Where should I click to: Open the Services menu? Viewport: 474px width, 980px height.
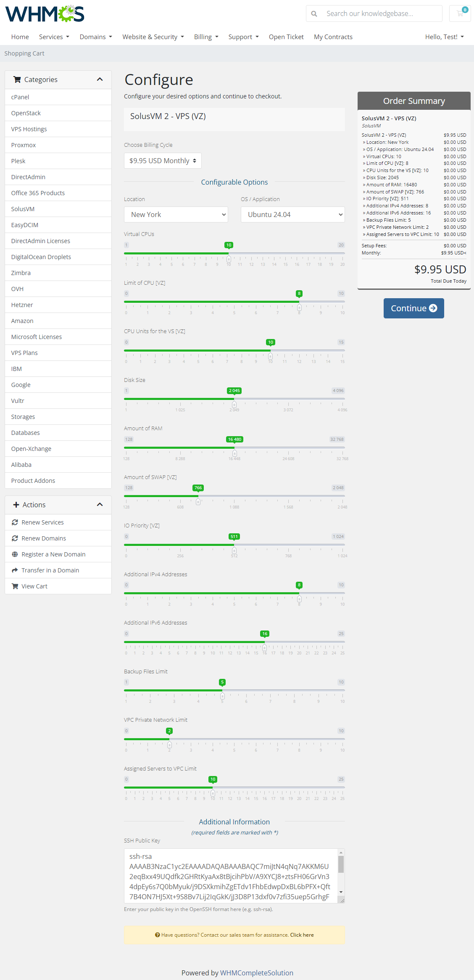54,37
